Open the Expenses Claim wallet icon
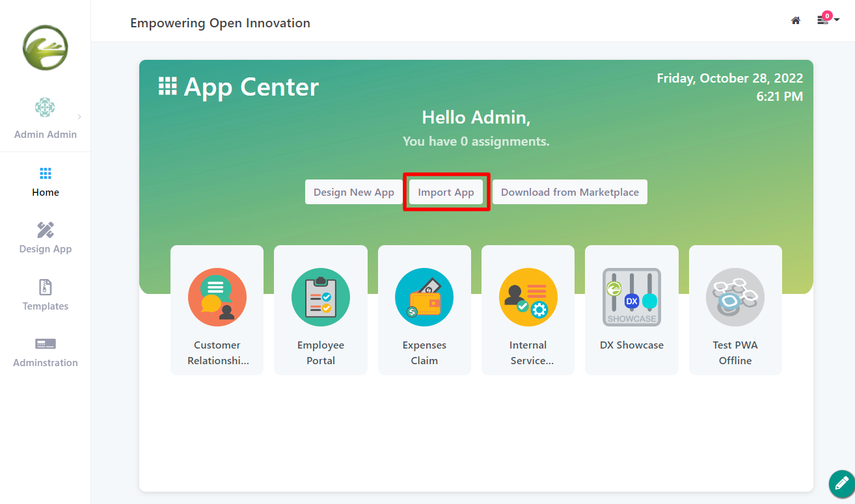855x504 pixels. tap(424, 297)
